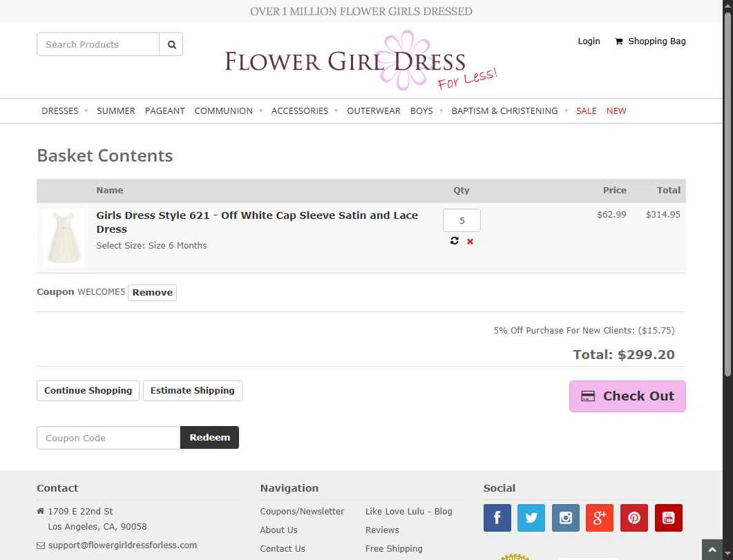Open the Google Plus social icon
The image size is (733, 560).
[x=599, y=517]
